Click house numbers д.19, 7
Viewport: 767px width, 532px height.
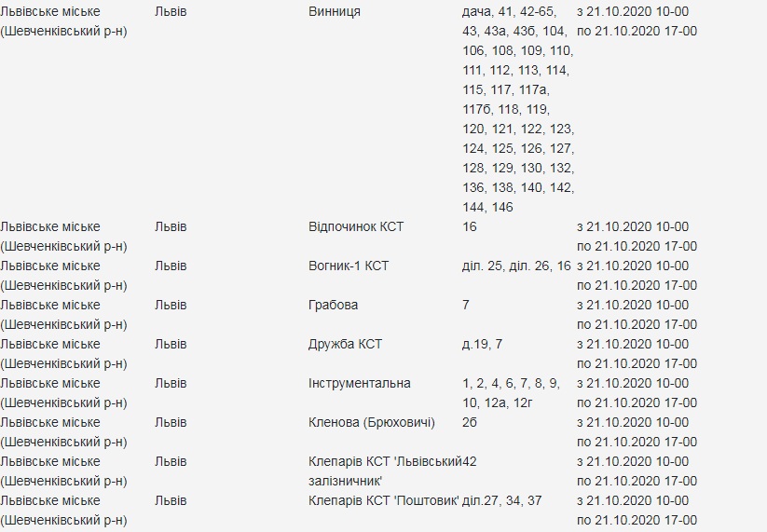point(482,345)
